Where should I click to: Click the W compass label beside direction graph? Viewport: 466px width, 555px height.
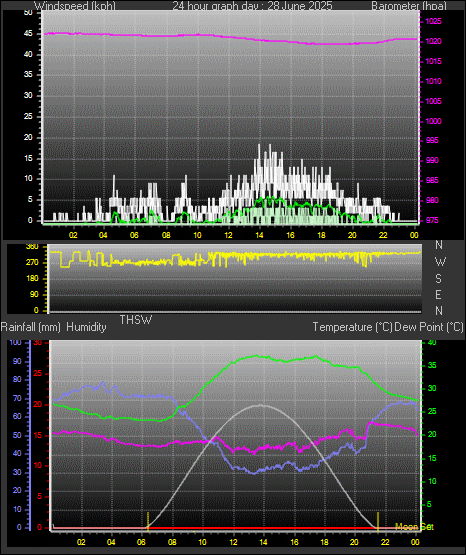[440, 262]
